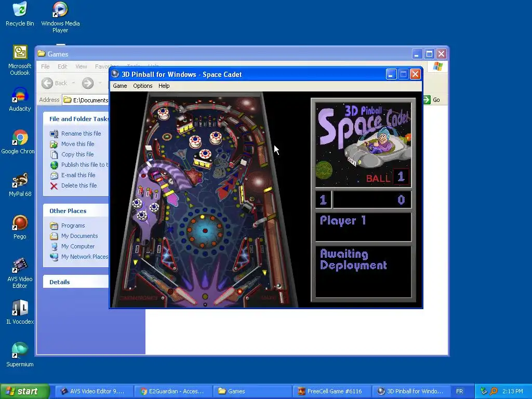Click the Space Cadet logo image
532x399 pixels.
(363, 145)
